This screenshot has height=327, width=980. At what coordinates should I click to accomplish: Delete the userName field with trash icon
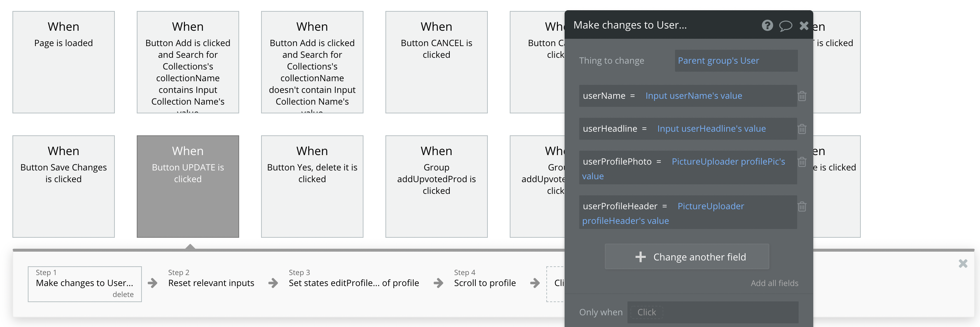pos(802,96)
